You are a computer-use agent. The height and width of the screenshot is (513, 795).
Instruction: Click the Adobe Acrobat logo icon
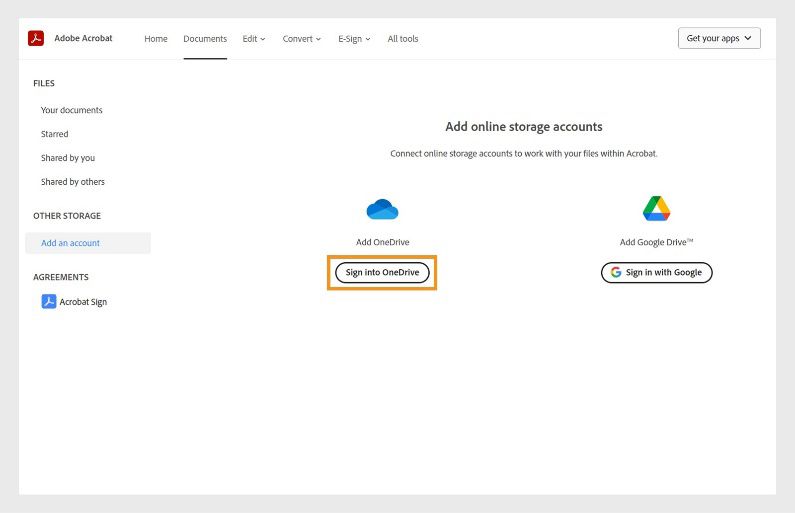click(x=36, y=38)
